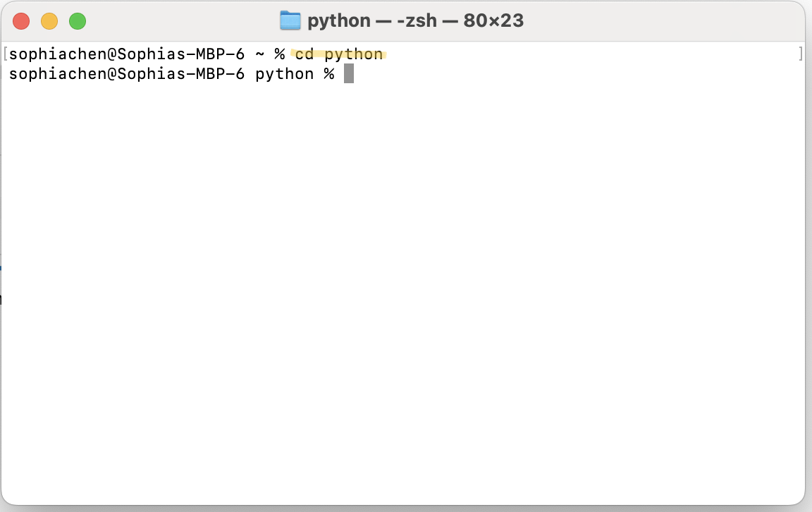
Task: Click the percent sign on the second line
Action: pos(328,74)
